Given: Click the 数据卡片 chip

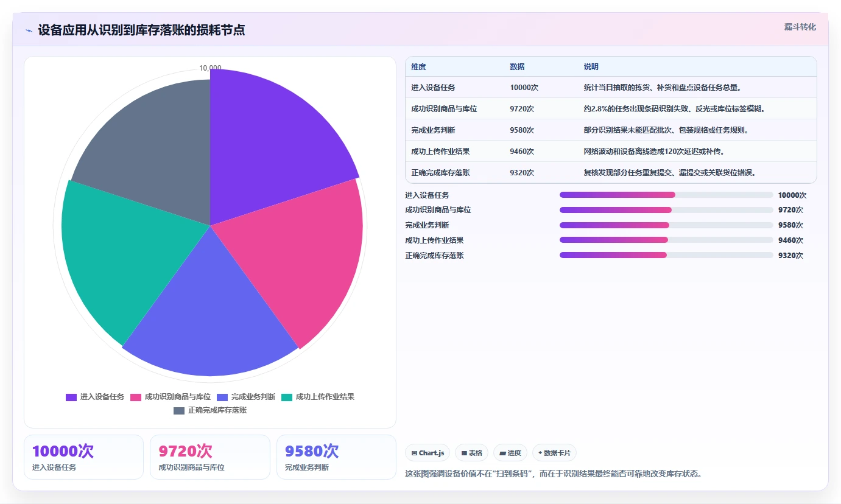Looking at the screenshot, I should click(x=554, y=453).
